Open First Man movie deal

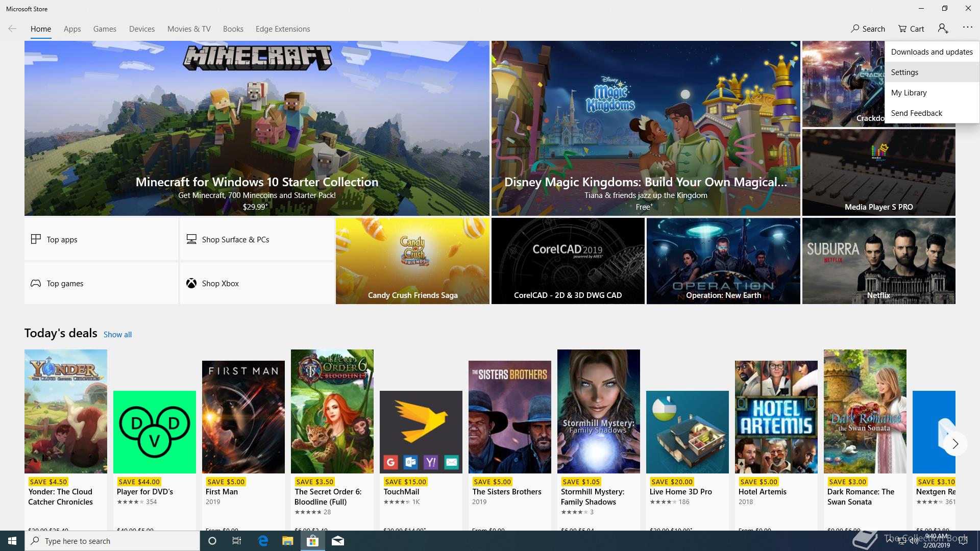click(243, 445)
